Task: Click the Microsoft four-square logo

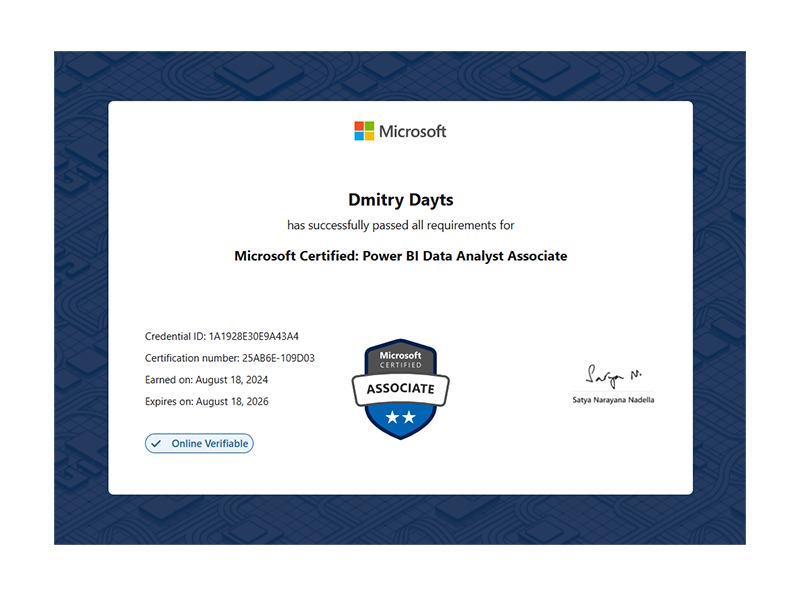Action: (x=364, y=131)
